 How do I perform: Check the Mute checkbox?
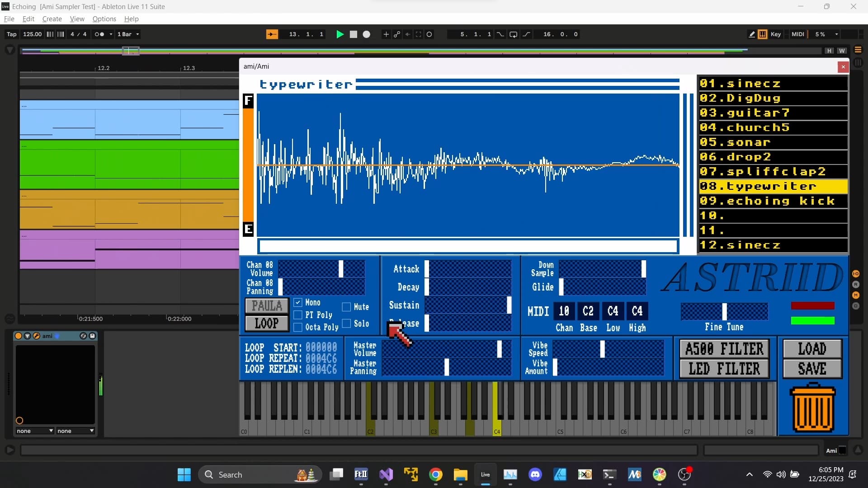[x=346, y=307]
